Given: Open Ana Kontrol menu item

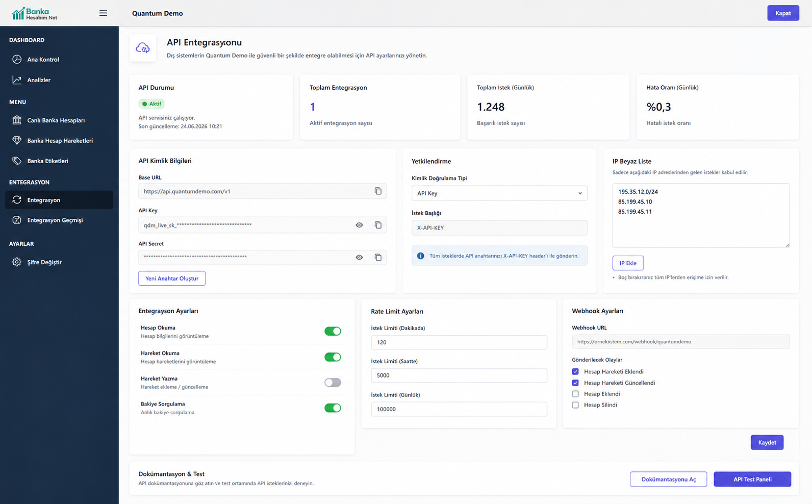Looking at the screenshot, I should [x=59, y=59].
